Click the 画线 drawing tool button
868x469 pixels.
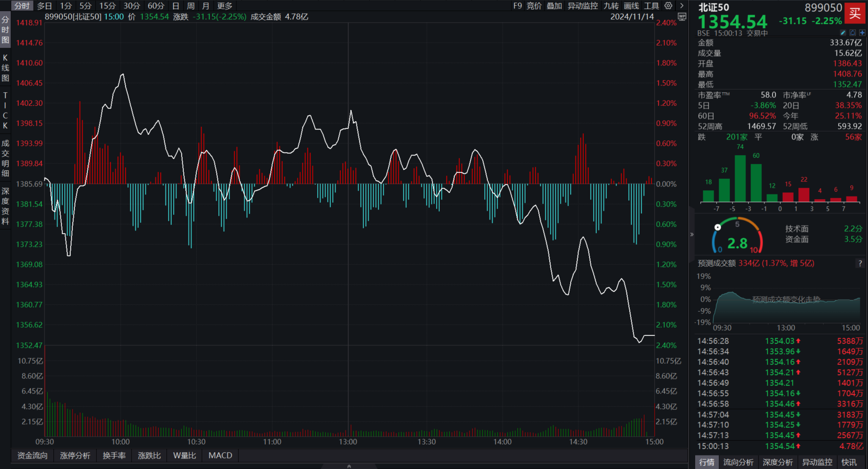(x=631, y=6)
